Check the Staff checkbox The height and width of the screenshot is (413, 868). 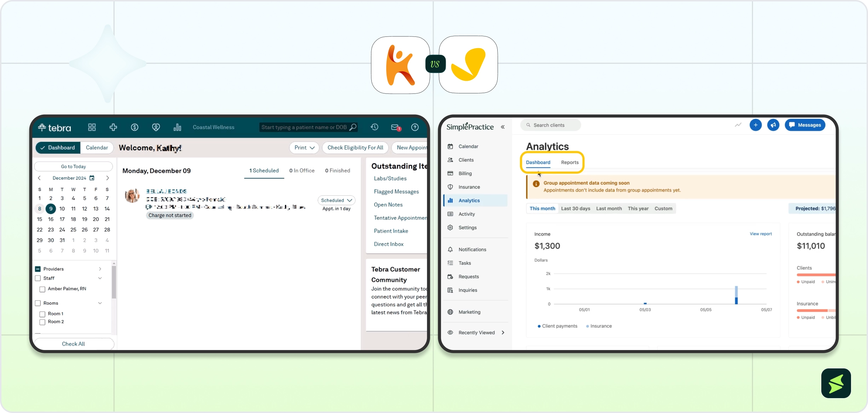click(x=38, y=278)
